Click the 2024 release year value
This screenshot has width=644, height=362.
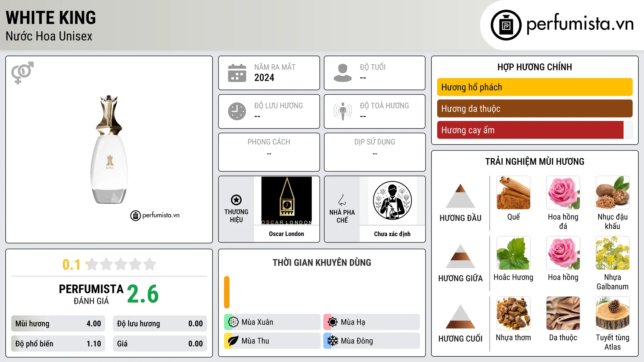click(264, 78)
